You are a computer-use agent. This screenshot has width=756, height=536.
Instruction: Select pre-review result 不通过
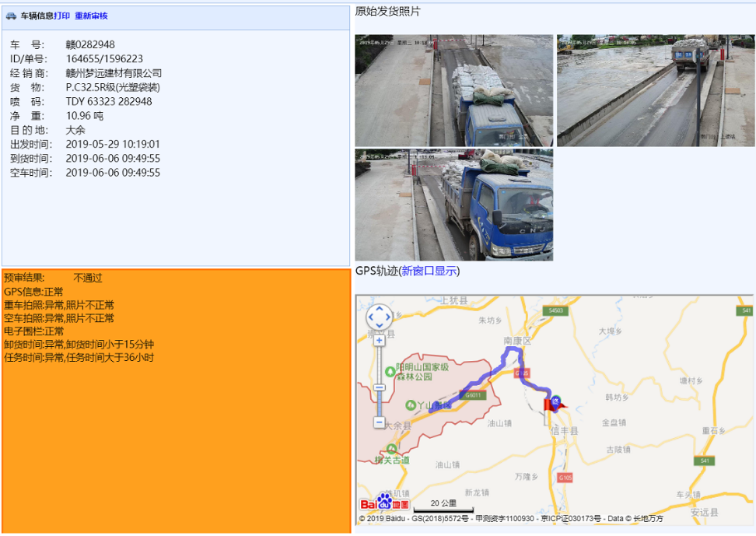click(x=88, y=278)
